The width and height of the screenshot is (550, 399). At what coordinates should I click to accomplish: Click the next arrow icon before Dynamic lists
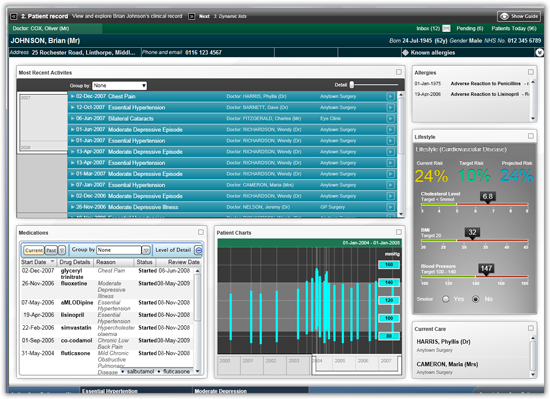coord(192,16)
